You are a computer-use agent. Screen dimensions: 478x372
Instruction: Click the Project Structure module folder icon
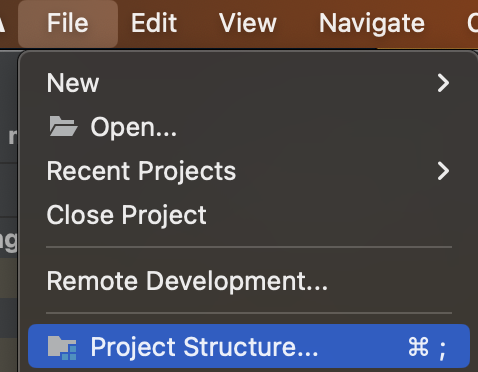point(62,348)
